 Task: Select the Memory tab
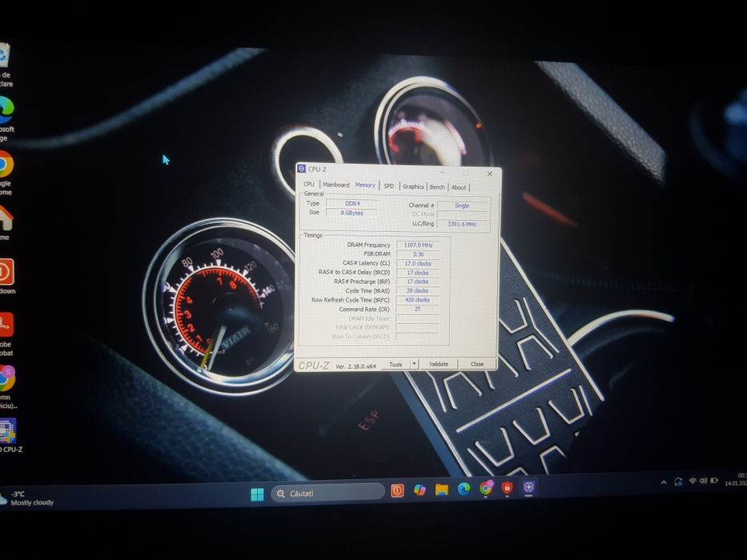[365, 185]
